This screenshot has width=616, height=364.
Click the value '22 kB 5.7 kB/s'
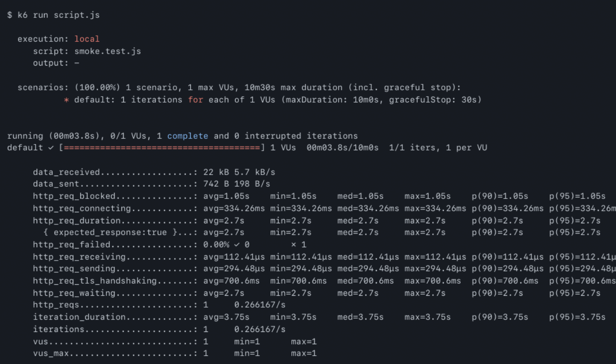coord(239,172)
